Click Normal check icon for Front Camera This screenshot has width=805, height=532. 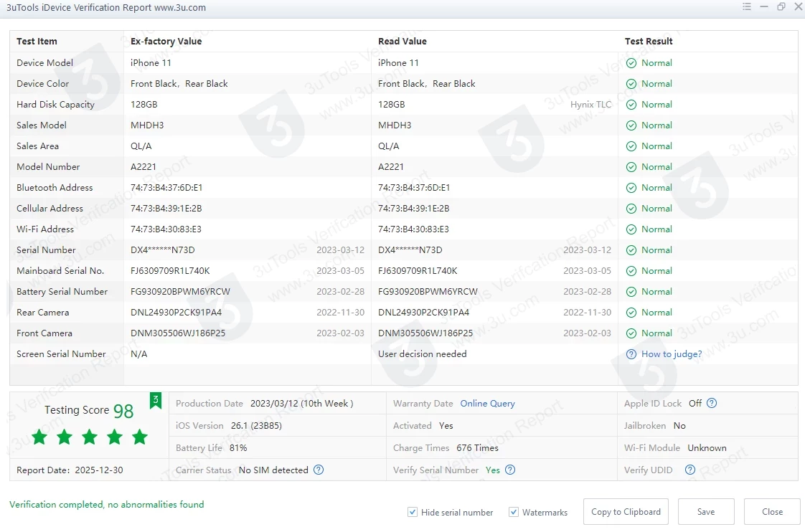point(631,333)
